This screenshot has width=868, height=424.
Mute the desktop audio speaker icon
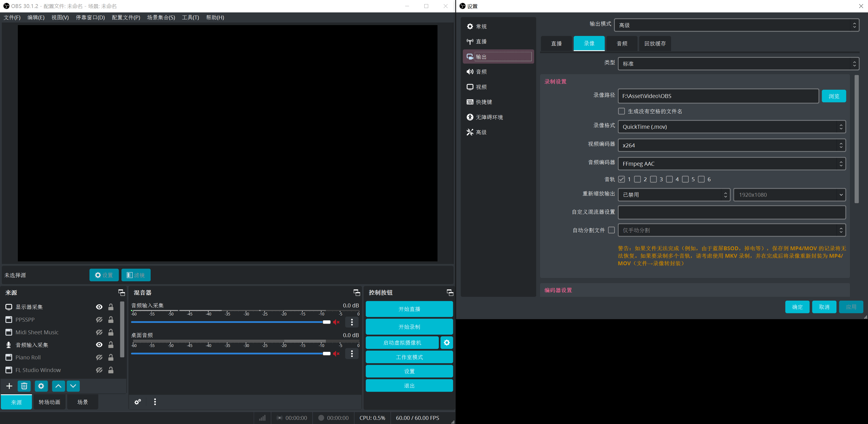coord(336,354)
